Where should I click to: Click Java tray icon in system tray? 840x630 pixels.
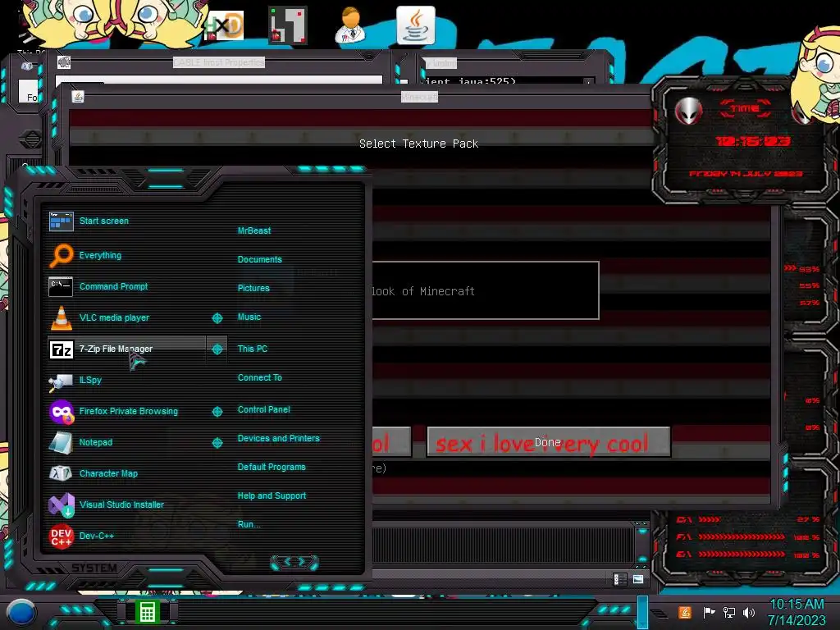click(x=685, y=612)
